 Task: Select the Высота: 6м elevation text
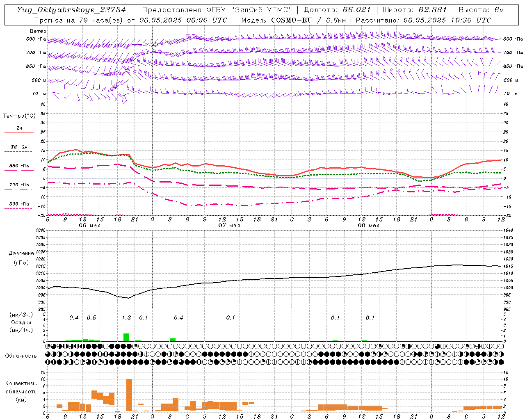[481, 10]
